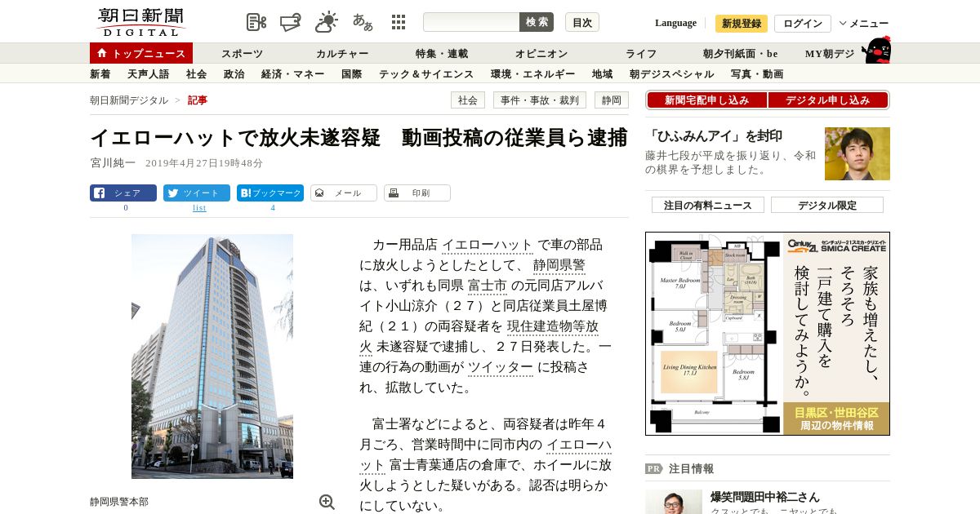
Task: Click the 社会 article tag
Action: coord(468,100)
